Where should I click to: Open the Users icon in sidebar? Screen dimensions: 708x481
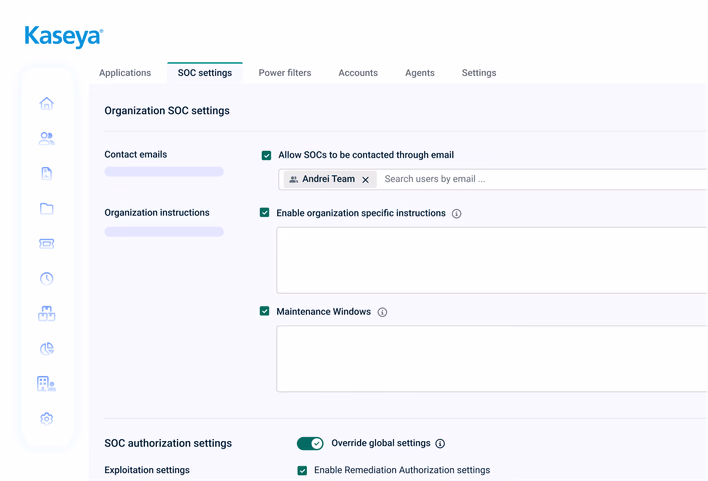pos(47,138)
